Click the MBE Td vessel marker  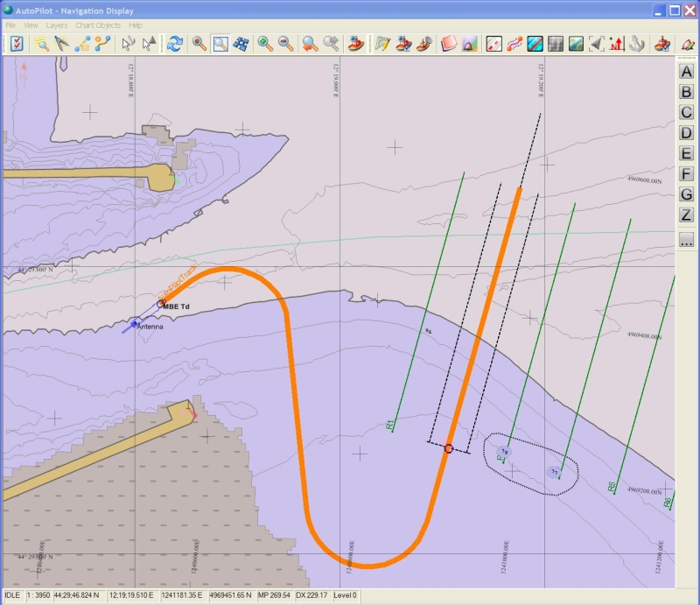click(x=161, y=304)
